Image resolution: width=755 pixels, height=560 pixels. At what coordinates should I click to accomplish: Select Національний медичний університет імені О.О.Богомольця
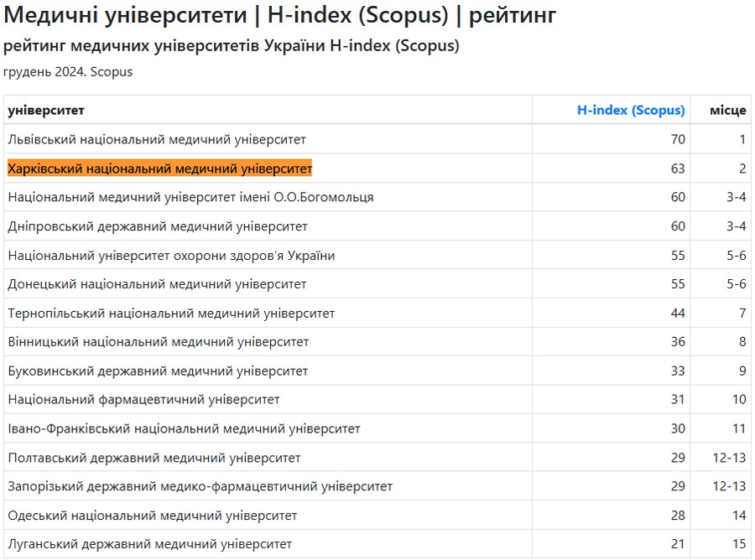190,197
